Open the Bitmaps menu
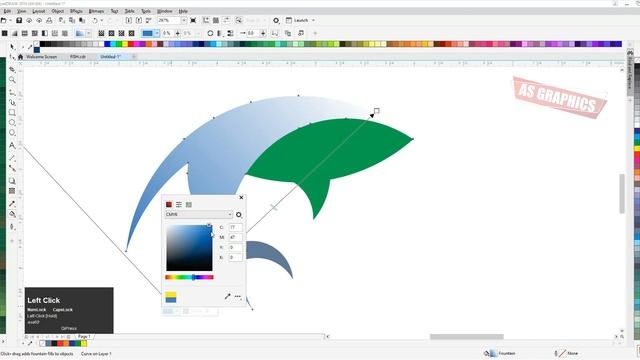This screenshot has height=360, width=640. click(x=96, y=11)
